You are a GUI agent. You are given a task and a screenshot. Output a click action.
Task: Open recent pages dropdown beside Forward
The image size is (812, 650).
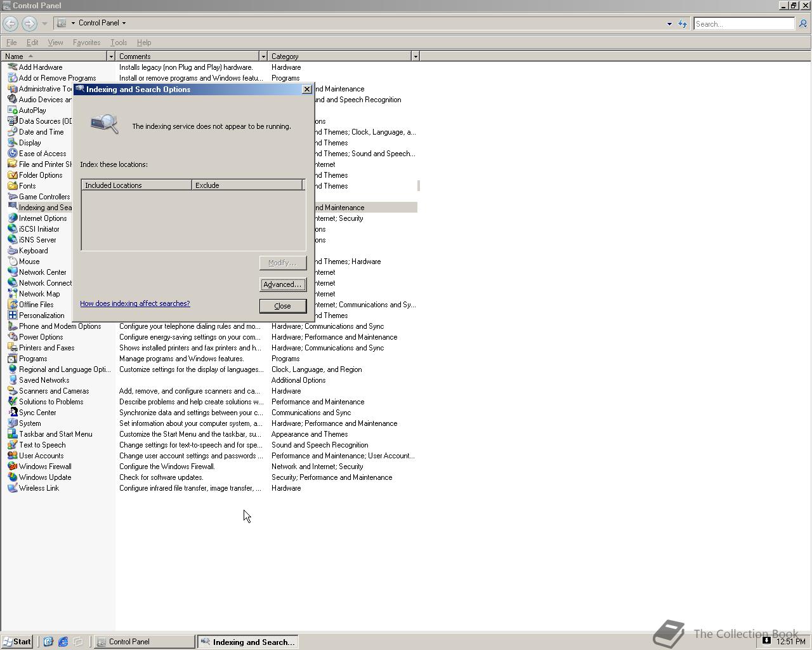(44, 23)
